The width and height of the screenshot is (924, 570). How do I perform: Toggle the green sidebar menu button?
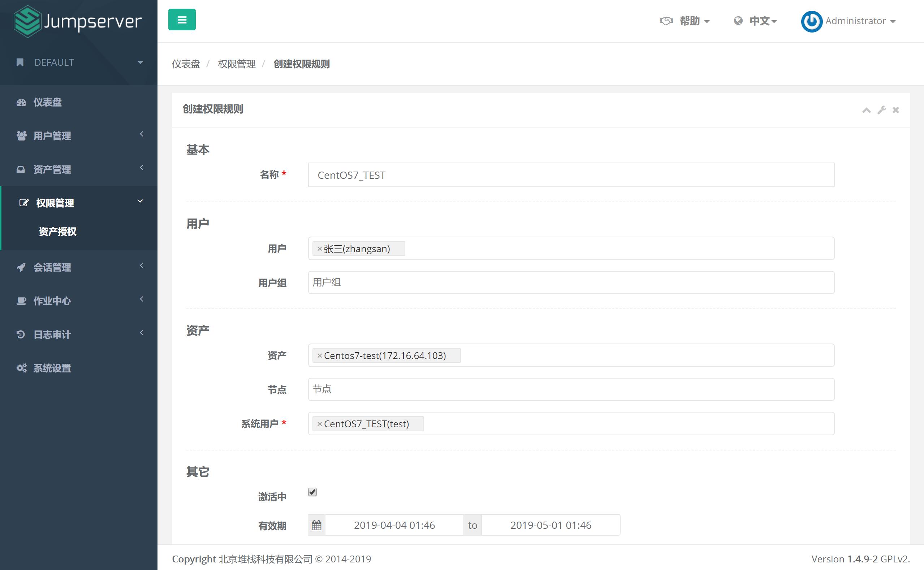coord(182,20)
